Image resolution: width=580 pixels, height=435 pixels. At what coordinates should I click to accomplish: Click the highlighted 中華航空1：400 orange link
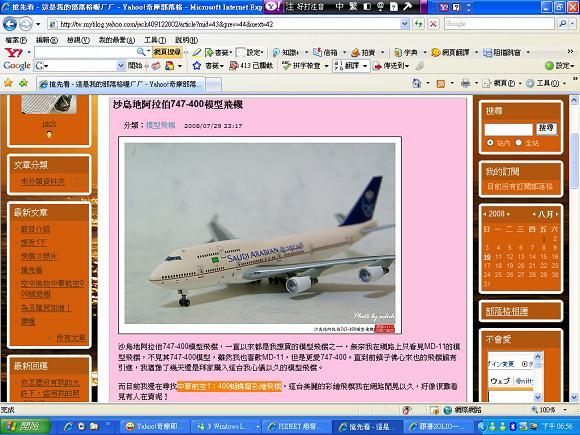[229, 387]
